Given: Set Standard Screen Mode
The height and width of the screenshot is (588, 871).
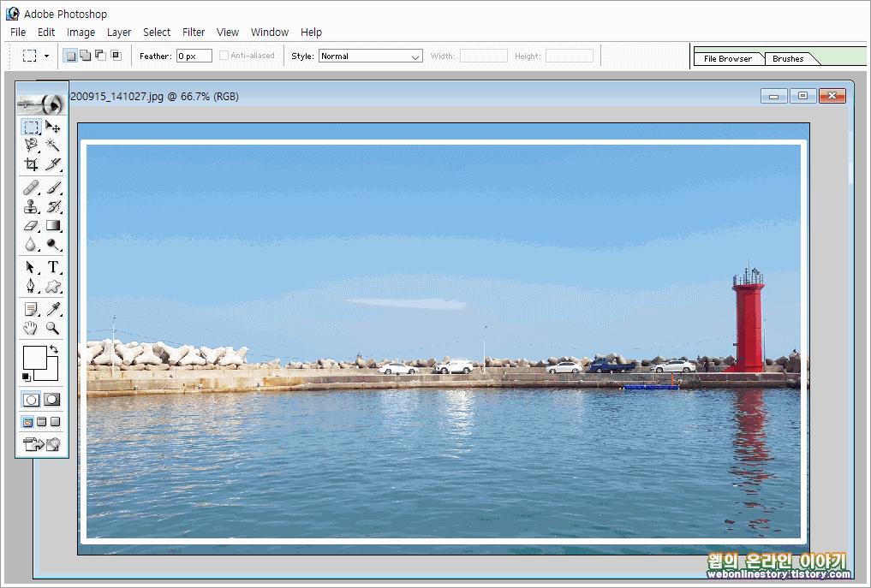Looking at the screenshot, I should pos(27,422).
